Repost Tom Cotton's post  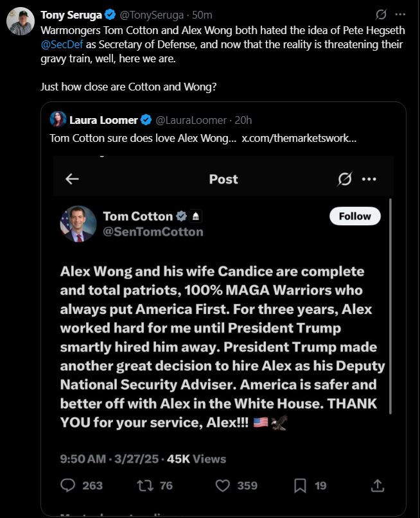pyautogui.click(x=146, y=486)
